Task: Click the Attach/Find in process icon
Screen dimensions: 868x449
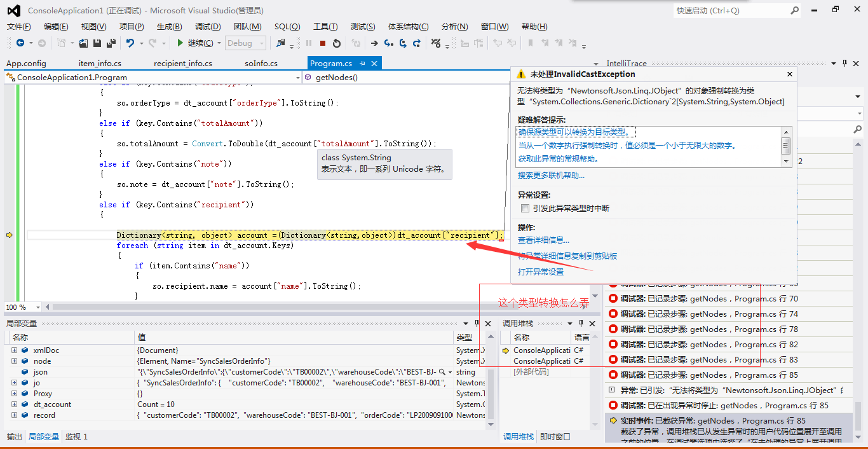Action: [x=281, y=43]
